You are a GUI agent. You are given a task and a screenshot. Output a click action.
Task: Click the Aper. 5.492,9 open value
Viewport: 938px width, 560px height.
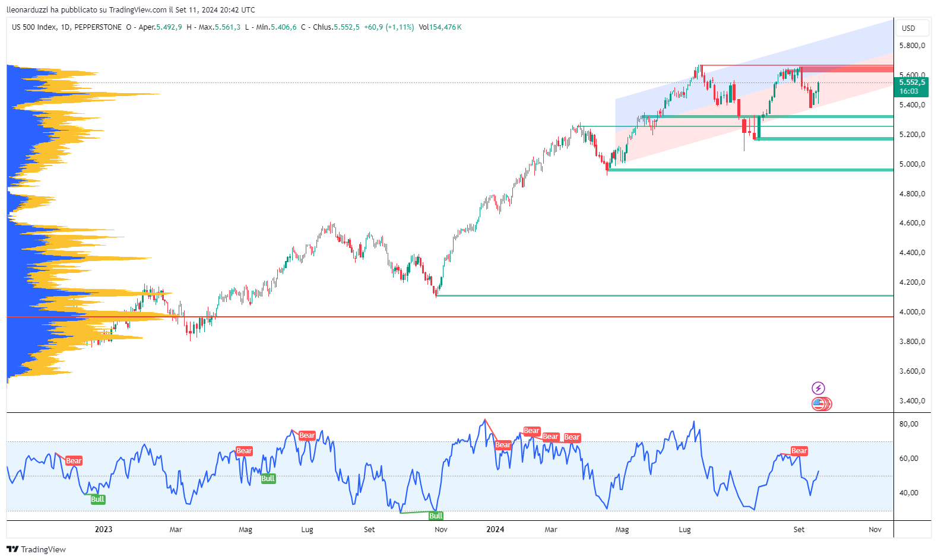tap(160, 27)
